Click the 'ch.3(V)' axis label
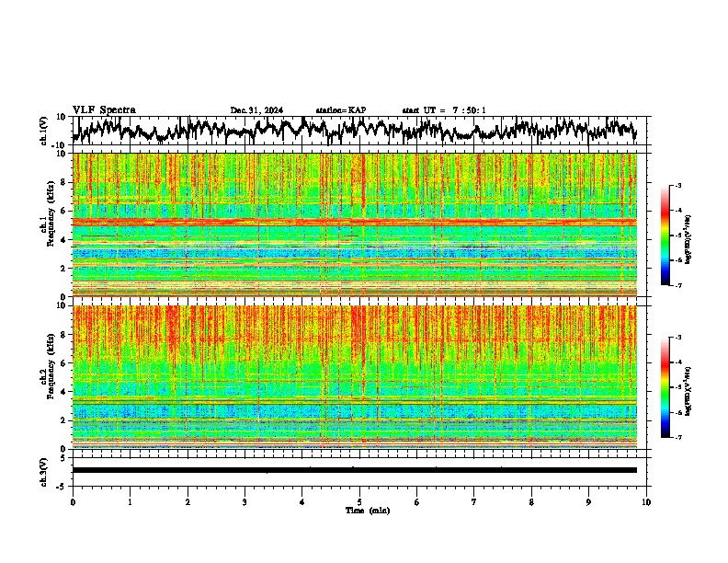Viewport: 728px width, 563px height. [44, 472]
